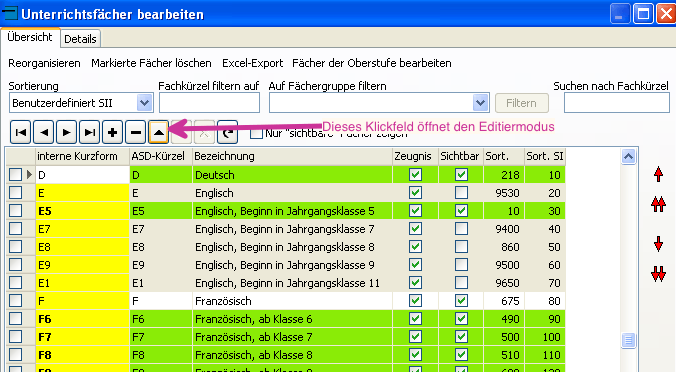Select the row checkbox for Deutsch
676x372 pixels.
pyautogui.click(x=16, y=175)
